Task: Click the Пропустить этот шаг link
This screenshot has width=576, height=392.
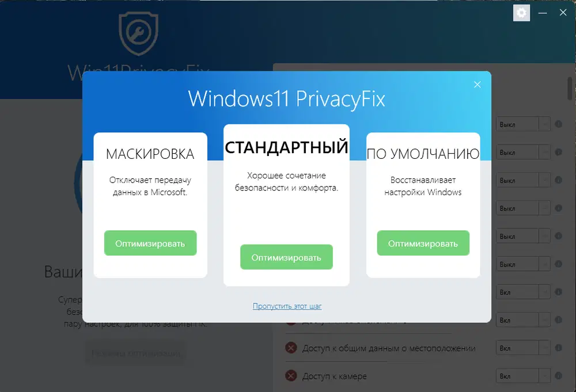Action: 287,306
